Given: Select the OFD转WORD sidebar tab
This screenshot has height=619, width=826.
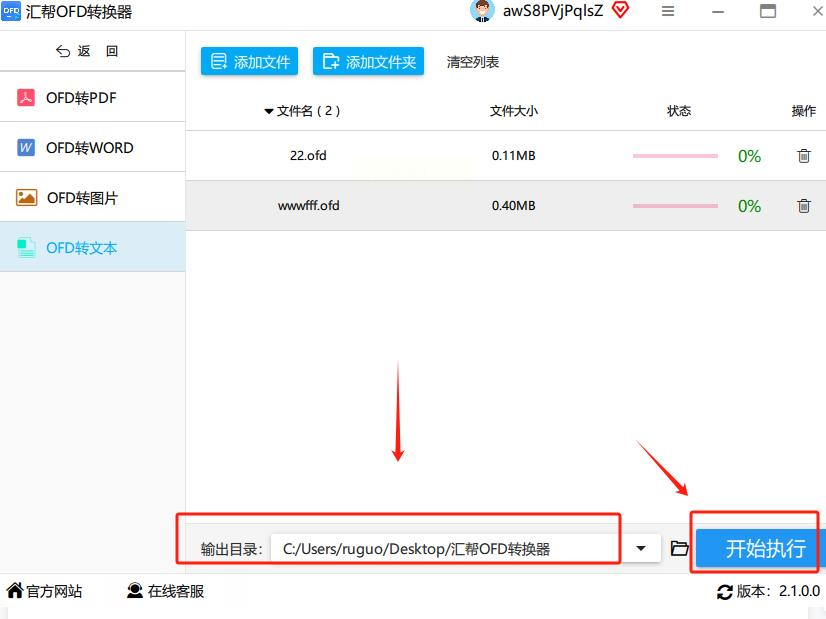Looking at the screenshot, I should (x=92, y=148).
